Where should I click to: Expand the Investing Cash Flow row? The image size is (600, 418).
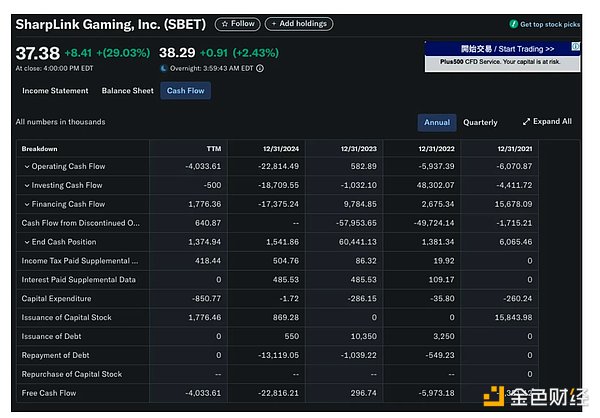click(x=27, y=185)
